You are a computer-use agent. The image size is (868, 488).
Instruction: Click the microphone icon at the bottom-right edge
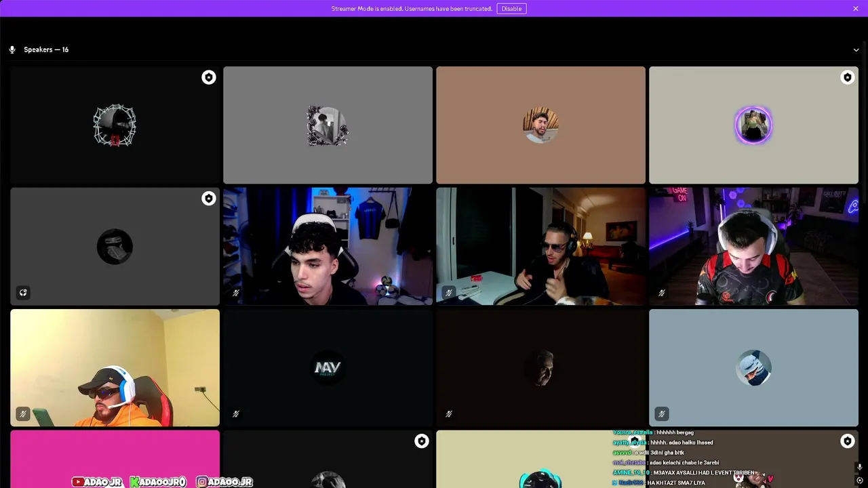click(859, 467)
